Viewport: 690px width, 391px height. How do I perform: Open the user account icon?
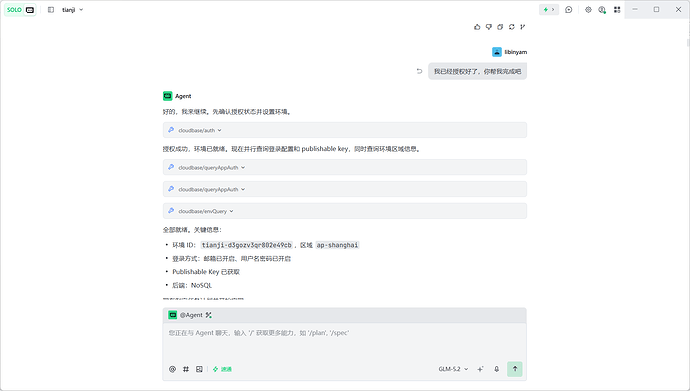point(602,10)
